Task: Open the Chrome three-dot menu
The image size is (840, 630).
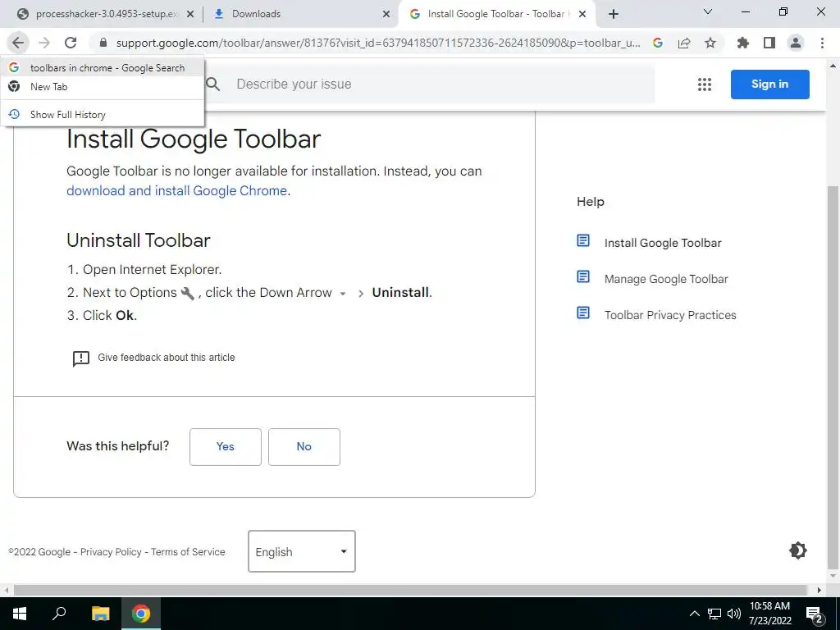Action: tap(822, 43)
